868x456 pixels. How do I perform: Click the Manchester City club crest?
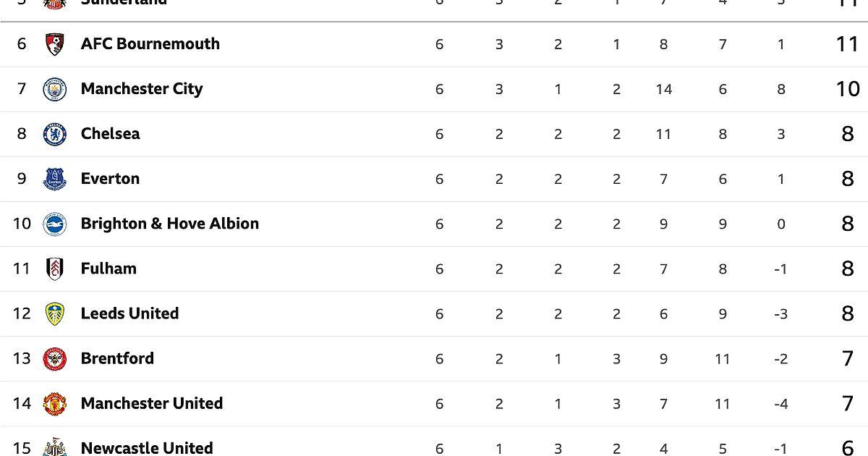tap(55, 89)
